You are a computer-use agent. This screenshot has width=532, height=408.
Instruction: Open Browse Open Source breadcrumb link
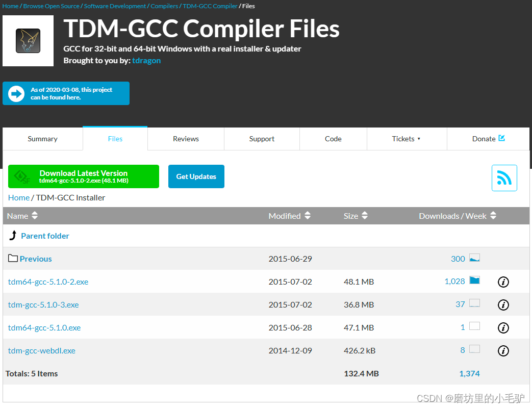click(x=51, y=6)
